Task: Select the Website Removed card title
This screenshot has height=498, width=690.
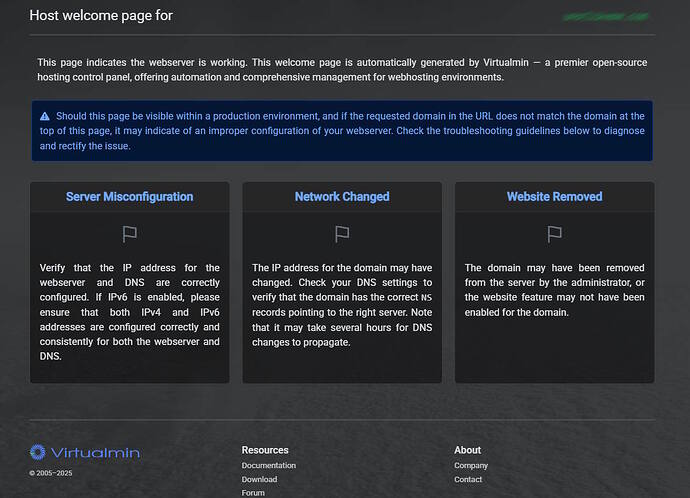Action: click(x=555, y=197)
